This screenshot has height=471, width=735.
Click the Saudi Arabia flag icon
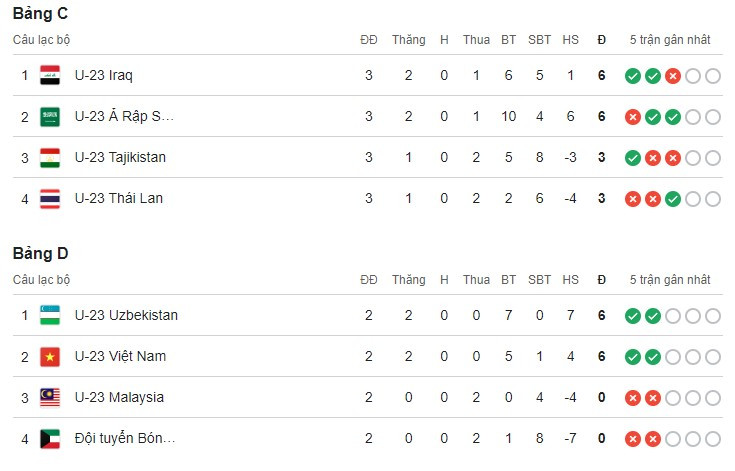[x=50, y=116]
